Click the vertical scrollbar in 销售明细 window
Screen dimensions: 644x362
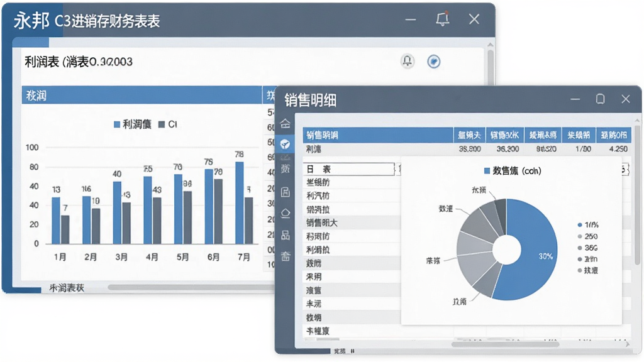[637, 195]
